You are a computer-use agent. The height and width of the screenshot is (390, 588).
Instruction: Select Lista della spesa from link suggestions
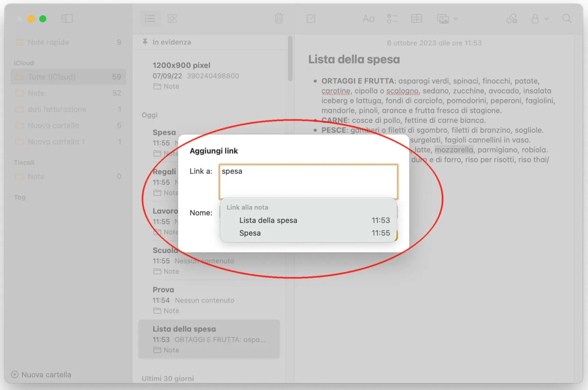click(268, 220)
